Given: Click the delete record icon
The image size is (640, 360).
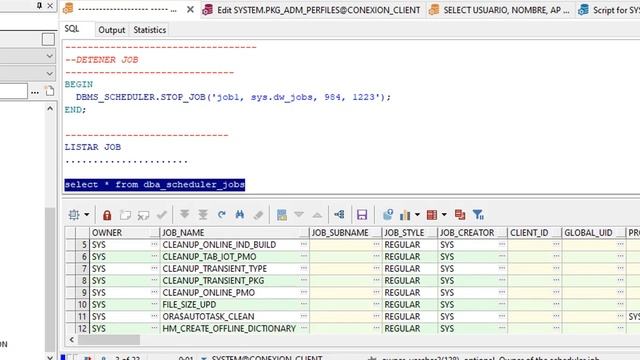Looking at the screenshot, I should 143,215.
